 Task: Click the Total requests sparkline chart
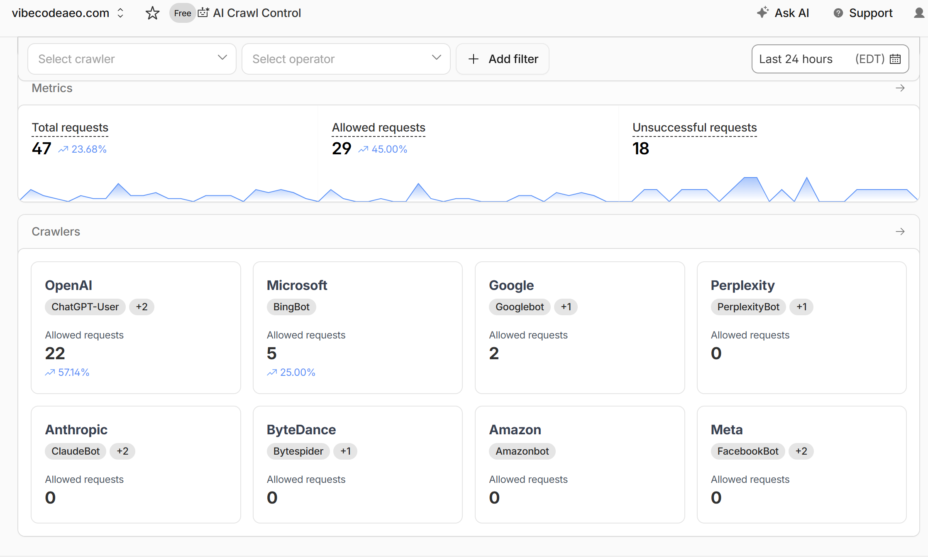tap(169, 192)
